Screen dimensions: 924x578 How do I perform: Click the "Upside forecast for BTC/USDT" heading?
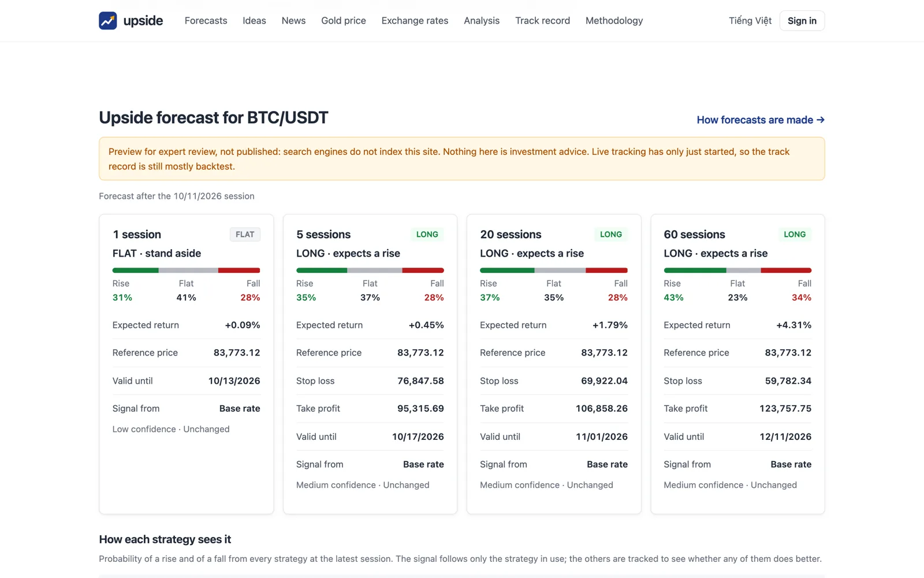[214, 118]
